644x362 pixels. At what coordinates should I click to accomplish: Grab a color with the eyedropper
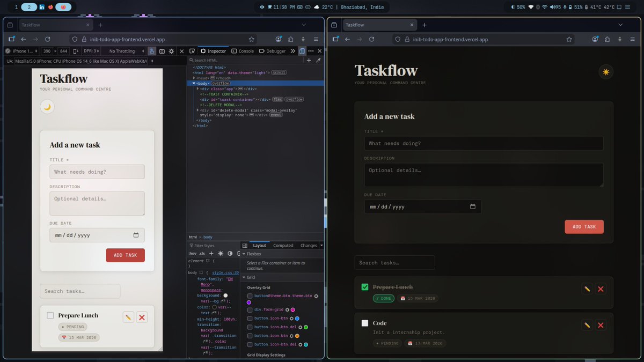[318, 61]
